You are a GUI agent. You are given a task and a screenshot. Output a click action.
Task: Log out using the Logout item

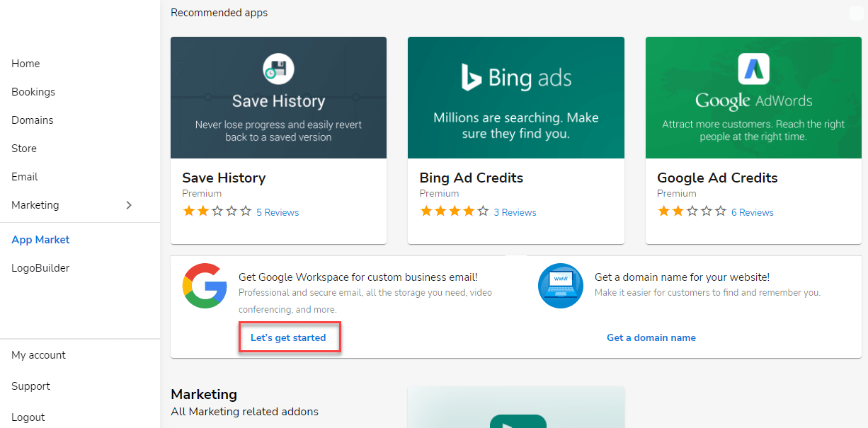pyautogui.click(x=28, y=417)
